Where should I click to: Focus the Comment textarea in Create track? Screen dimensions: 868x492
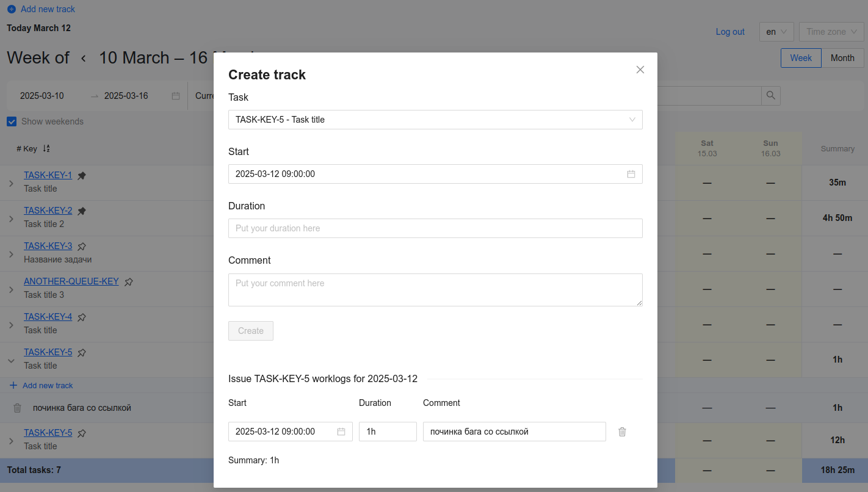tap(435, 290)
